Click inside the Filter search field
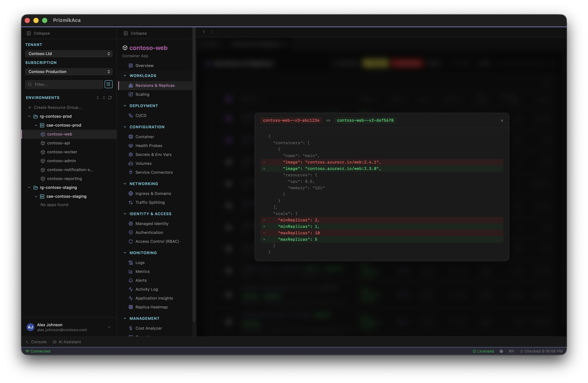 64,84
